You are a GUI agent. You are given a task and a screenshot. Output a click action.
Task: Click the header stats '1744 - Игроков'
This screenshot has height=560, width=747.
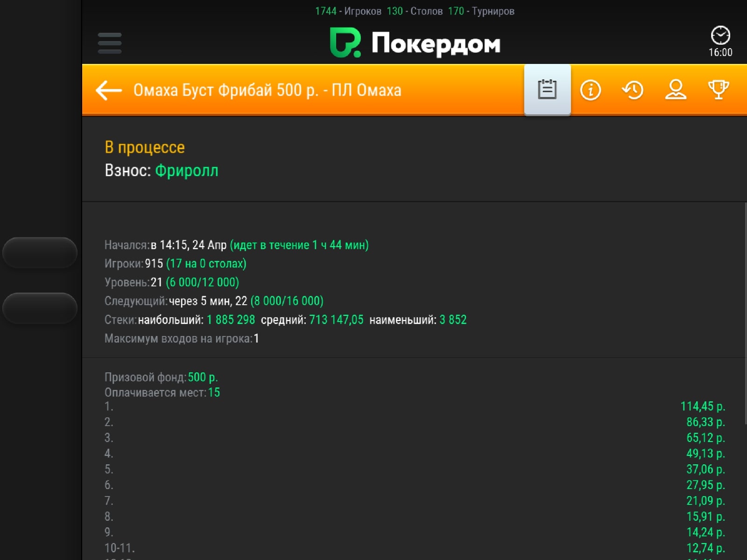pos(348,11)
